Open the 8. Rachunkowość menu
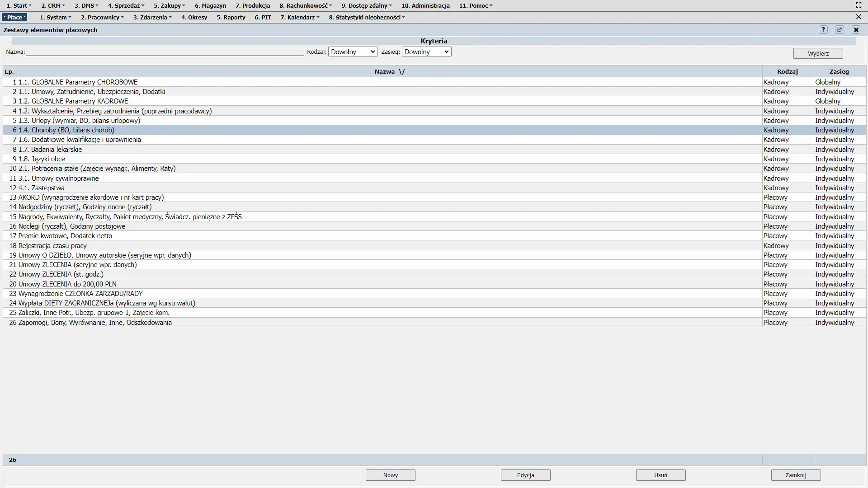The height and width of the screenshot is (488, 868). [x=306, y=6]
